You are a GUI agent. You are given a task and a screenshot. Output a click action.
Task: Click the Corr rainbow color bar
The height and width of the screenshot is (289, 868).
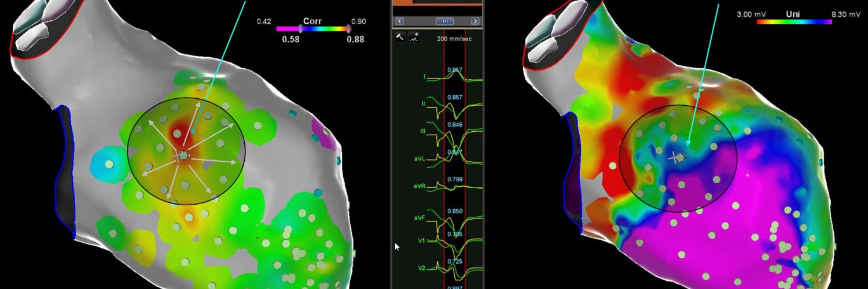coord(313,28)
